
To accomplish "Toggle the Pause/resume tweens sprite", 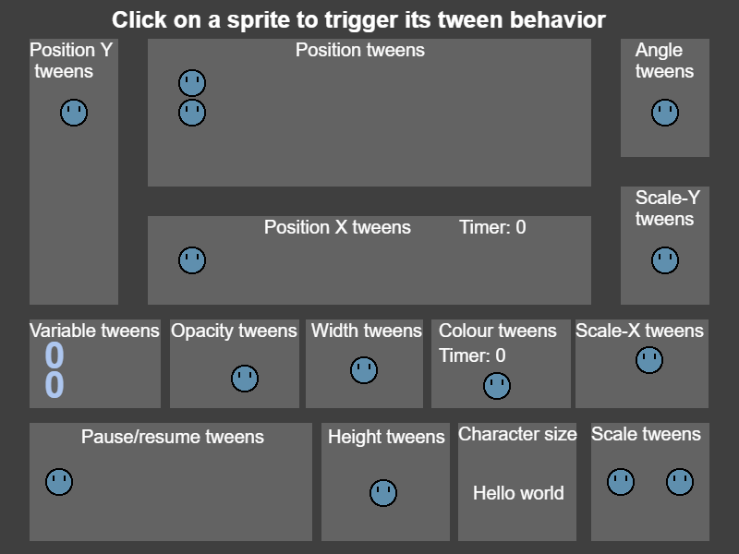I will (59, 482).
